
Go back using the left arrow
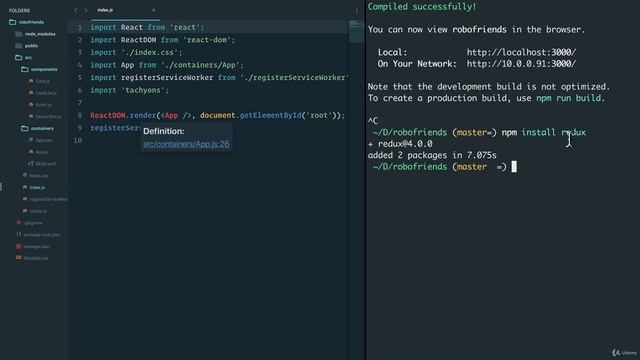(x=76, y=10)
